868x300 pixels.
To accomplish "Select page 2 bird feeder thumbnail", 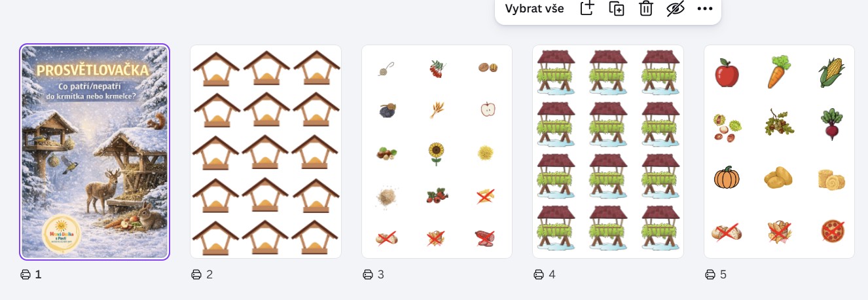I will (266, 152).
